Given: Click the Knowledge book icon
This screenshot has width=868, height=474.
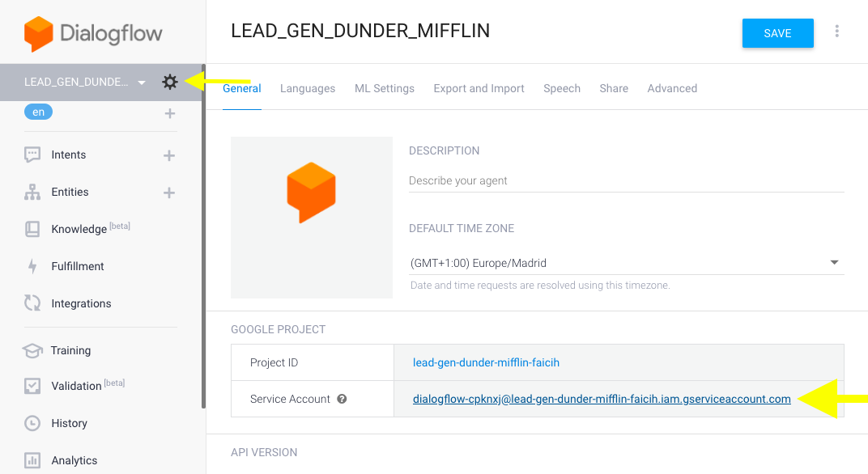Looking at the screenshot, I should 32,229.
